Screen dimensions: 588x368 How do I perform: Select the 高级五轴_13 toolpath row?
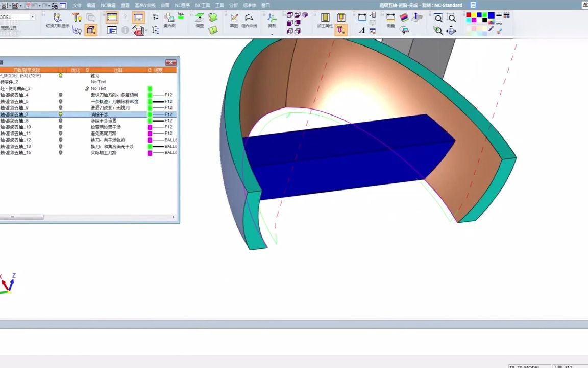click(x=20, y=147)
